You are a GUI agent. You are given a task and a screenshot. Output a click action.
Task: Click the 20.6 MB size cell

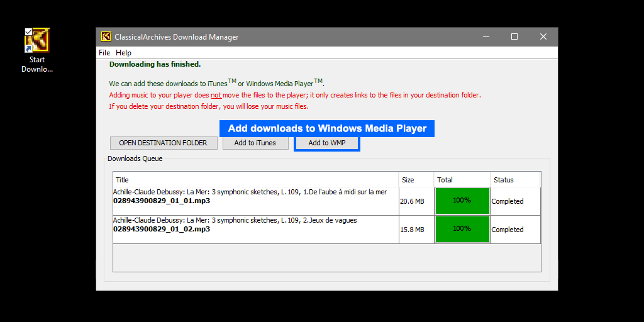click(x=413, y=201)
